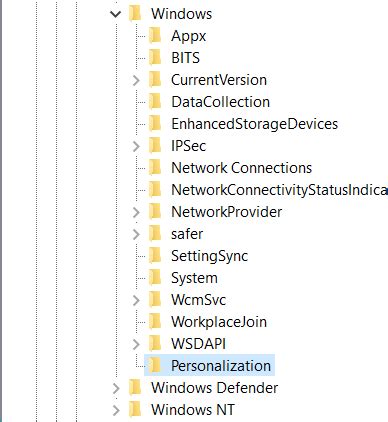The width and height of the screenshot is (388, 422).
Task: Click the DataCollection folder icon
Action: pos(155,101)
